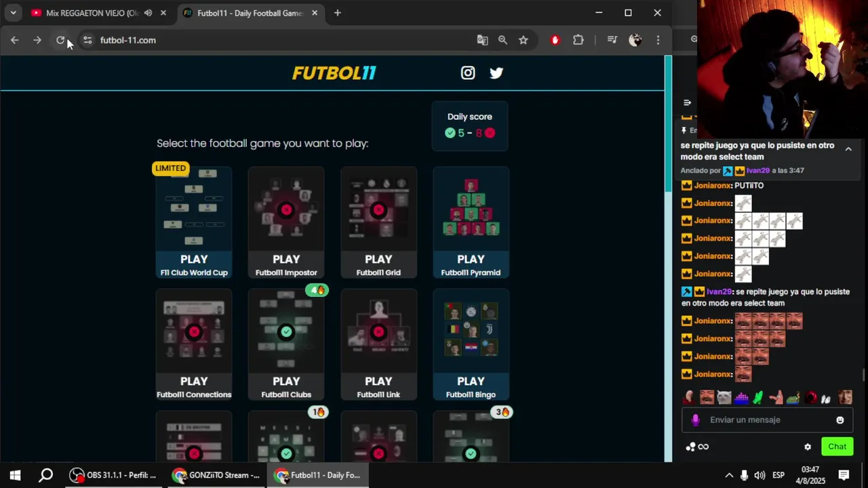Viewport: 868px width, 488px height.
Task: Click browser forward arrow
Action: 37,40
